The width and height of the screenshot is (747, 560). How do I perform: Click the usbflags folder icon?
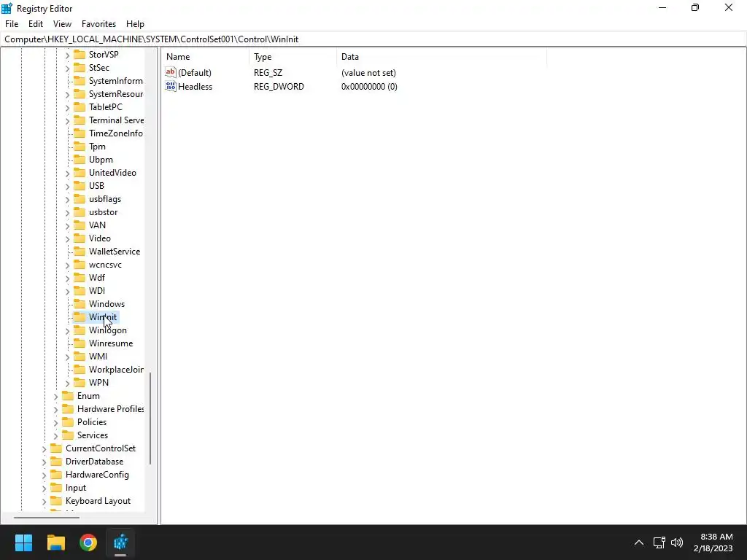pos(80,199)
